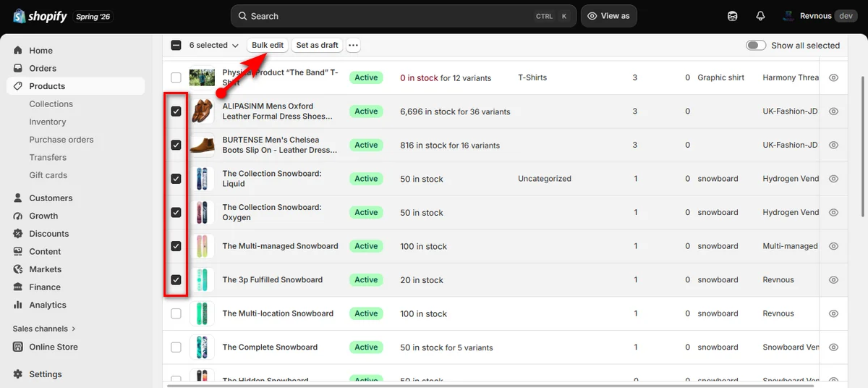This screenshot has width=868, height=388.
Task: Click the Settings gear icon
Action: 18,374
